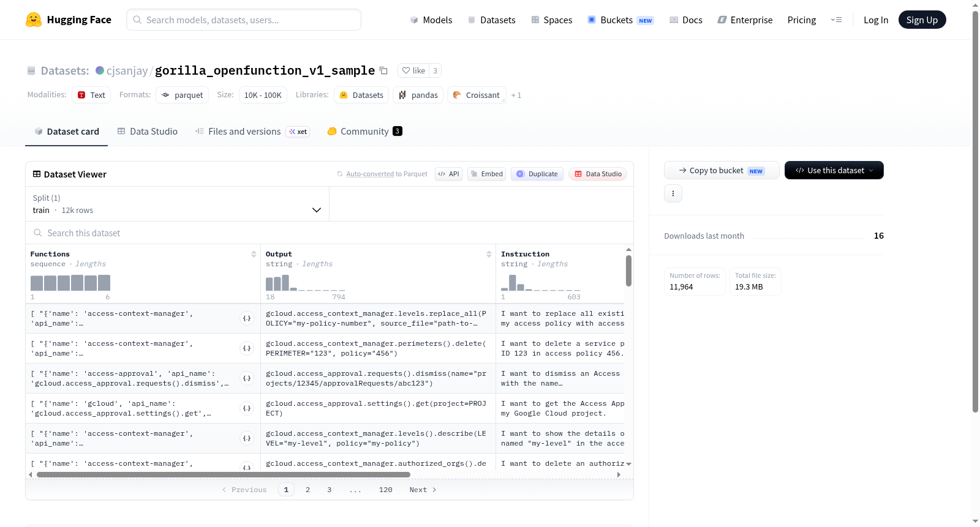This screenshot has height=527, width=980.
Task: Open the navigation overflow menu icon
Action: tap(836, 20)
